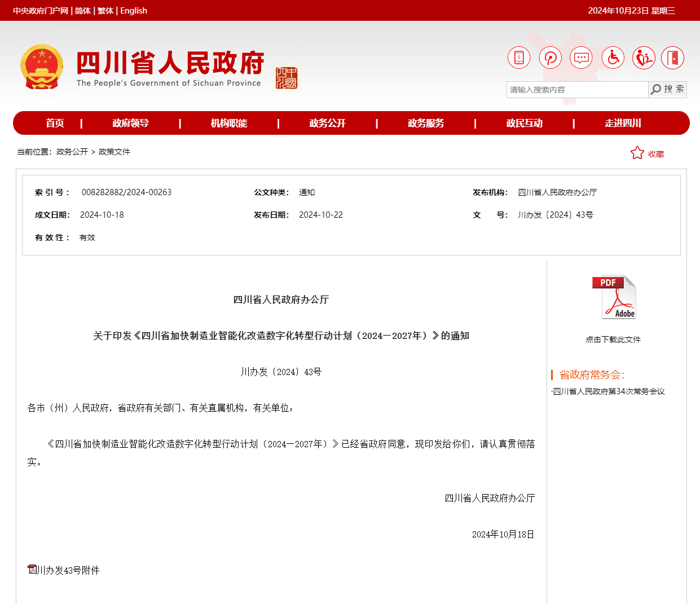The width and height of the screenshot is (700, 604).
Task: Click the elderly care mode icon
Action: (x=643, y=58)
